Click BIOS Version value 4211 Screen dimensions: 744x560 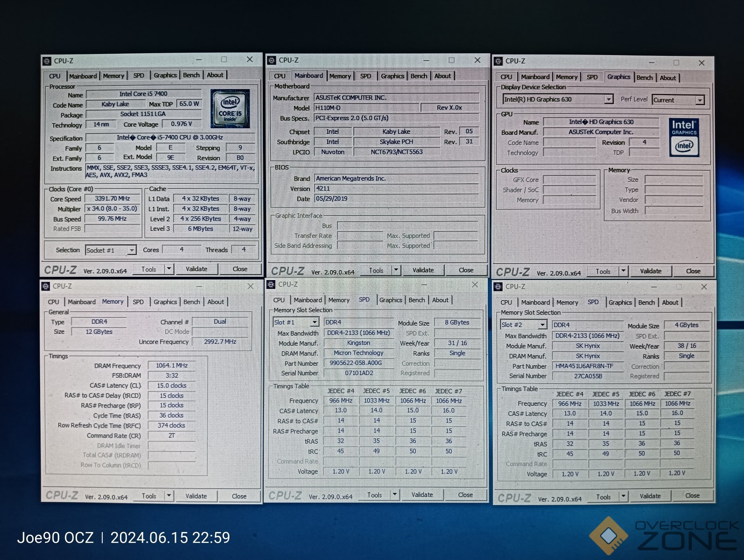click(x=397, y=189)
